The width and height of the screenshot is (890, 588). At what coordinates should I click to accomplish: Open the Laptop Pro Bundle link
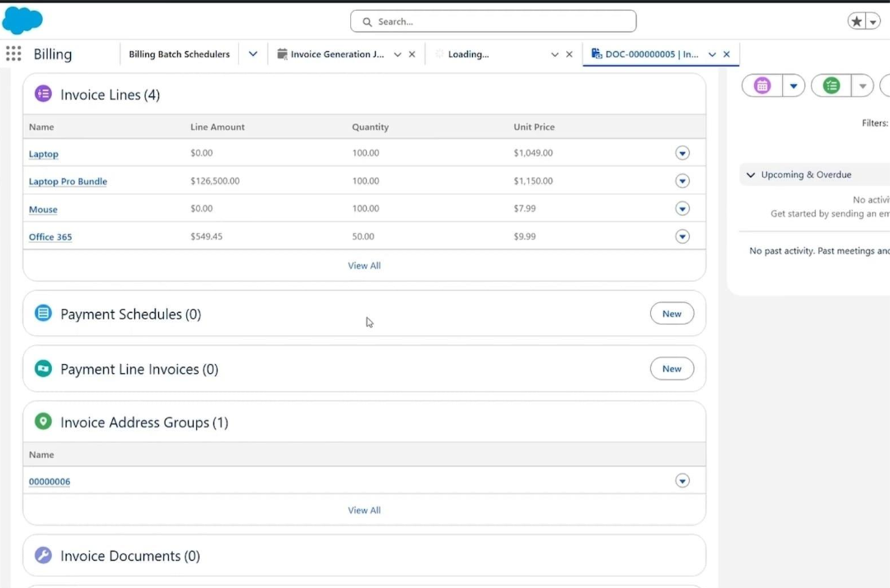(x=68, y=181)
